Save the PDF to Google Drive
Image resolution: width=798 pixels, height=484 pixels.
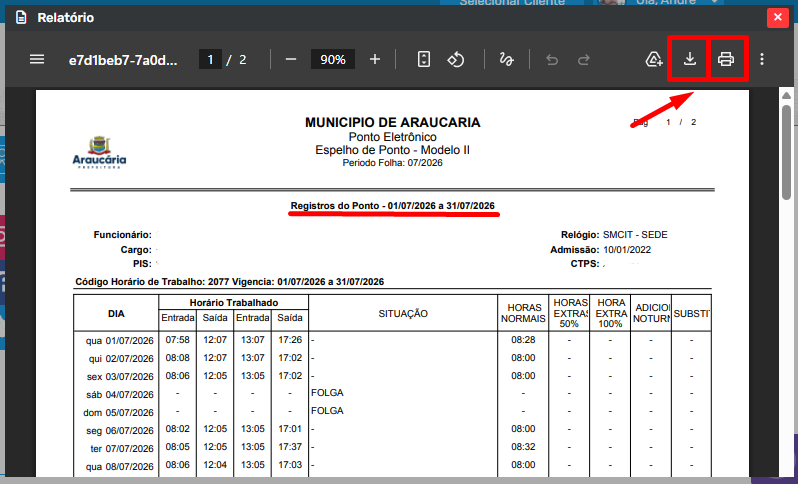pos(654,60)
